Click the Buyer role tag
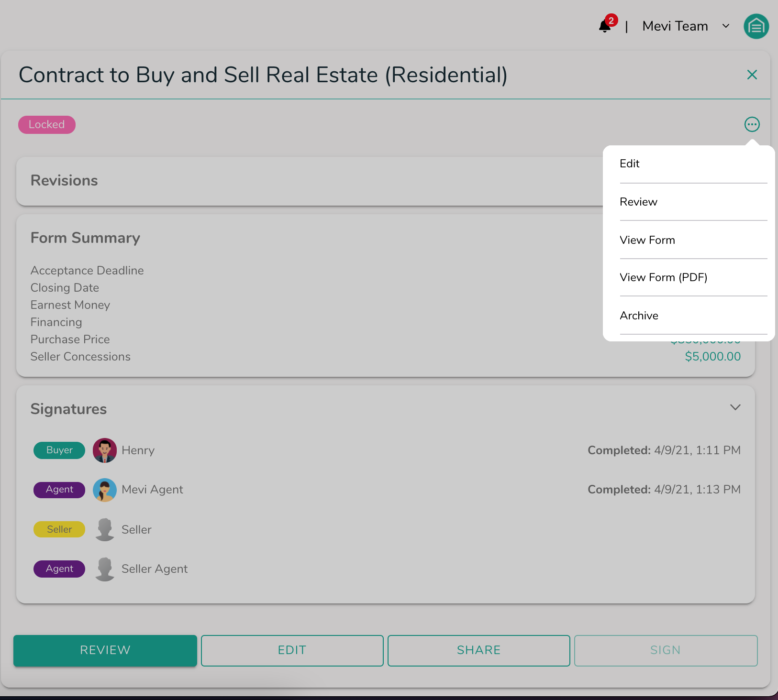Image resolution: width=778 pixels, height=700 pixels. pyautogui.click(x=59, y=450)
